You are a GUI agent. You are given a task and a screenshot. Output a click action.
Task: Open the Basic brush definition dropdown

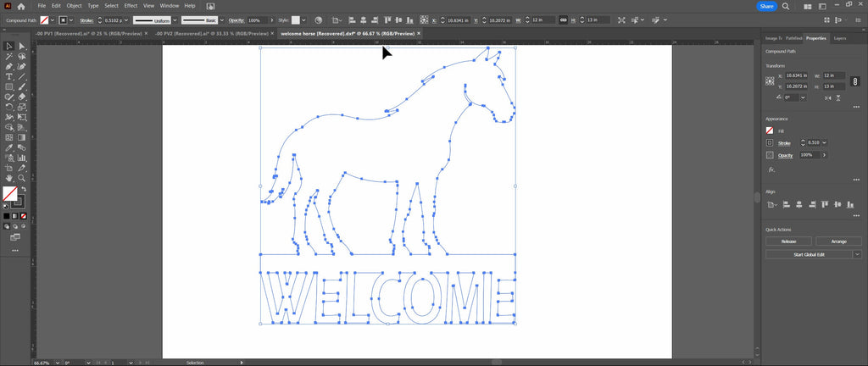click(x=222, y=19)
